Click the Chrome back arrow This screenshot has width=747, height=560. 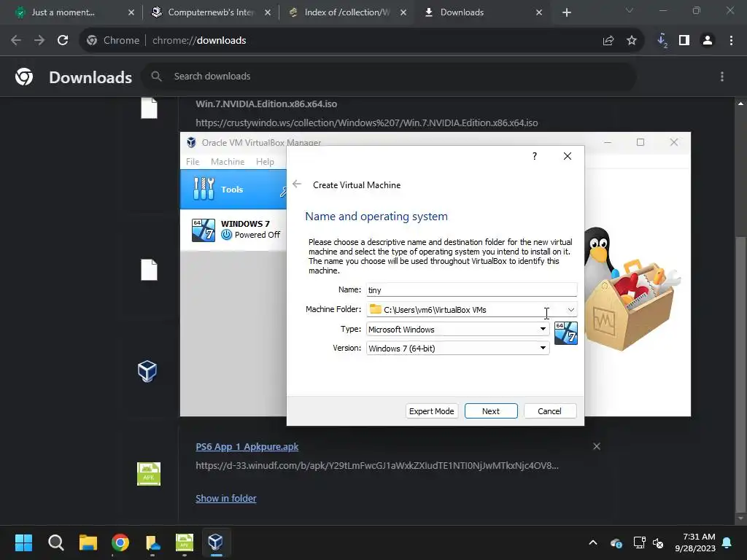pyautogui.click(x=16, y=41)
